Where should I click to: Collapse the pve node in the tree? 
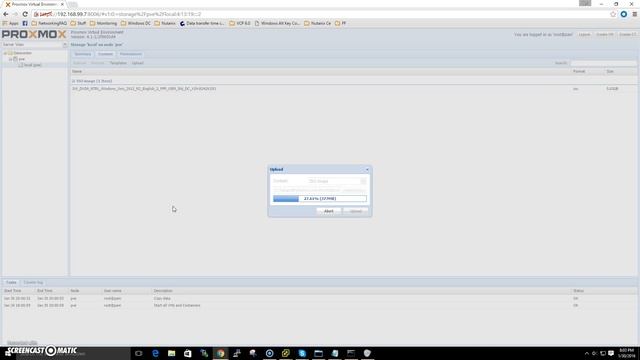pyautogui.click(x=11, y=59)
